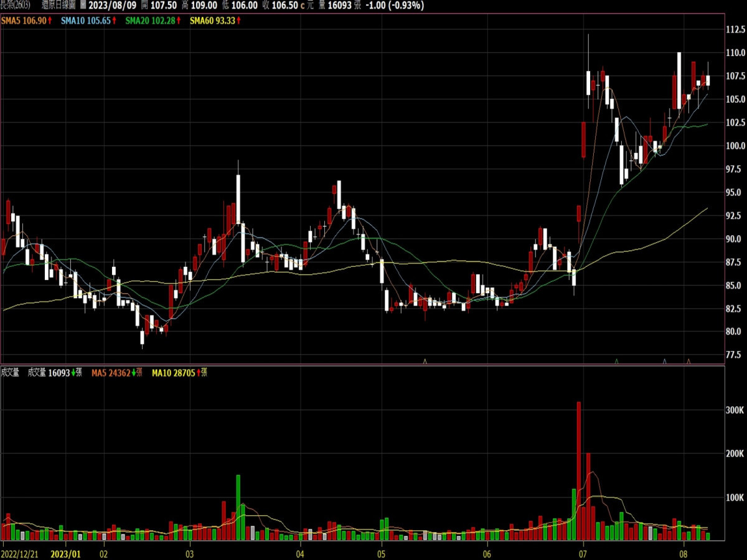Screen dimensions: 747x560
Task: Click the volume MA5 24362 legend
Action: pos(117,373)
